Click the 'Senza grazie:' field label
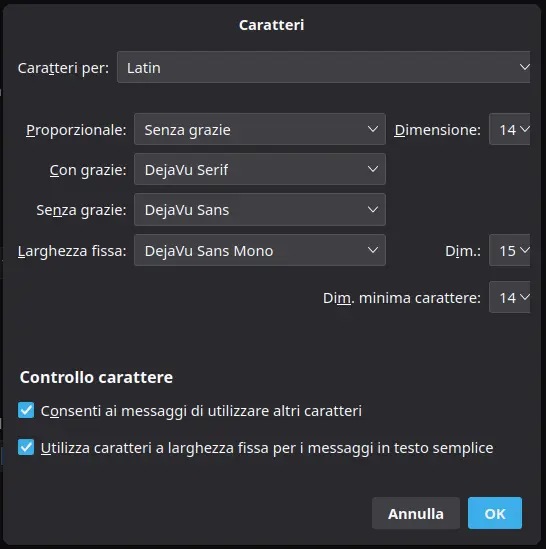Screen dimensions: 546x549 pyautogui.click(x=81, y=210)
